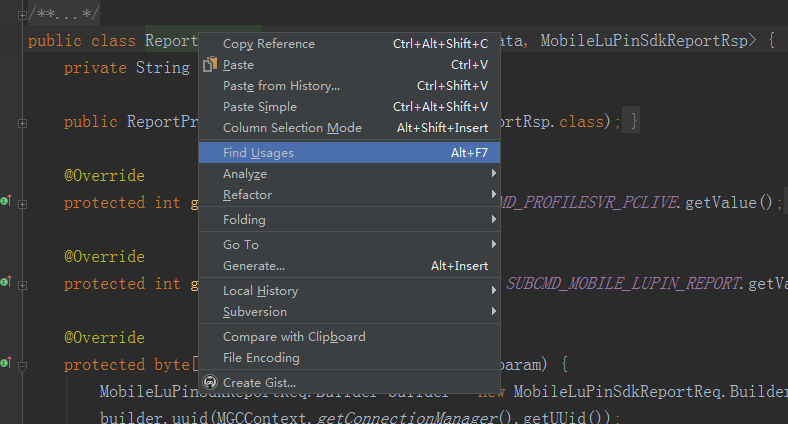Open the Local History submenu

[x=260, y=291]
